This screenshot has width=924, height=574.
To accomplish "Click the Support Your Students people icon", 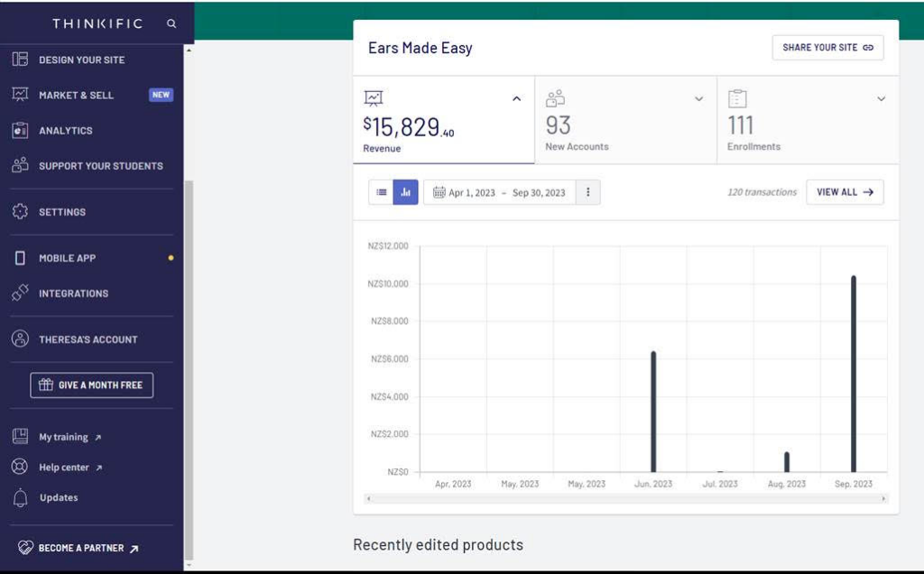I will (x=20, y=165).
